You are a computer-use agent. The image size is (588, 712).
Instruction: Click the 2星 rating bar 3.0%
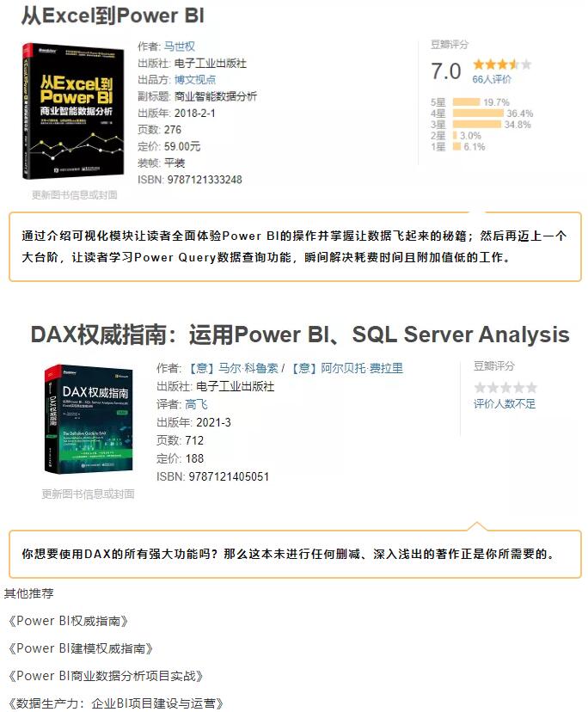click(456, 135)
